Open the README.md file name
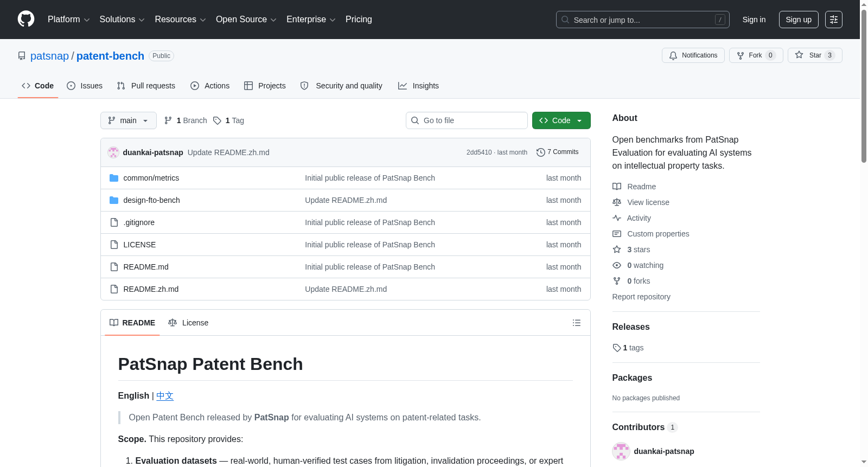The width and height of the screenshot is (868, 467). (x=146, y=267)
